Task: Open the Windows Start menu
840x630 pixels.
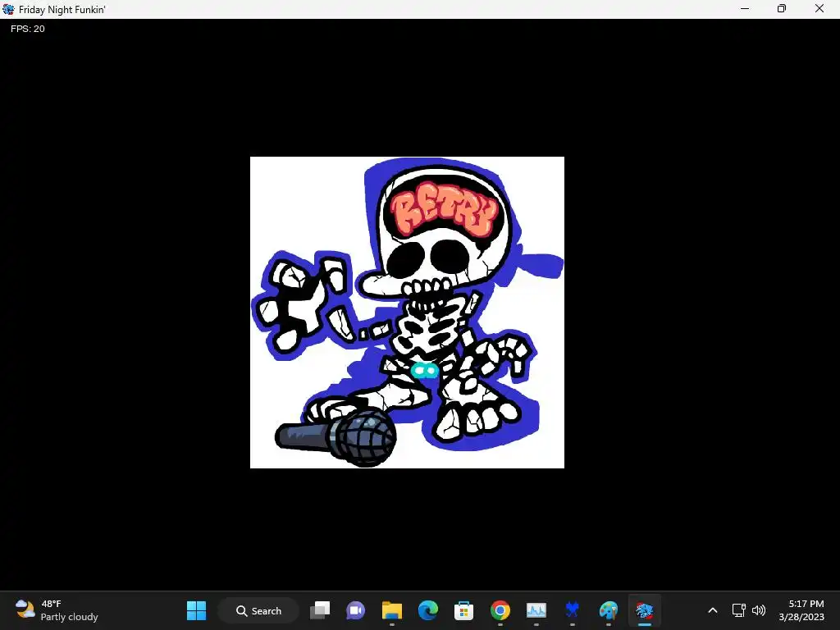Action: pyautogui.click(x=196, y=610)
